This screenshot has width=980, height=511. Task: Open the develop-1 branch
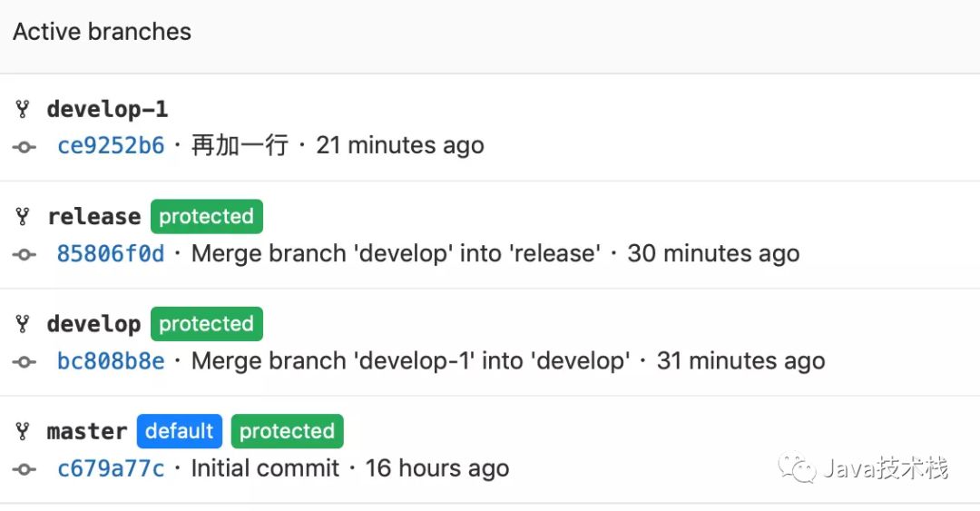(107, 110)
